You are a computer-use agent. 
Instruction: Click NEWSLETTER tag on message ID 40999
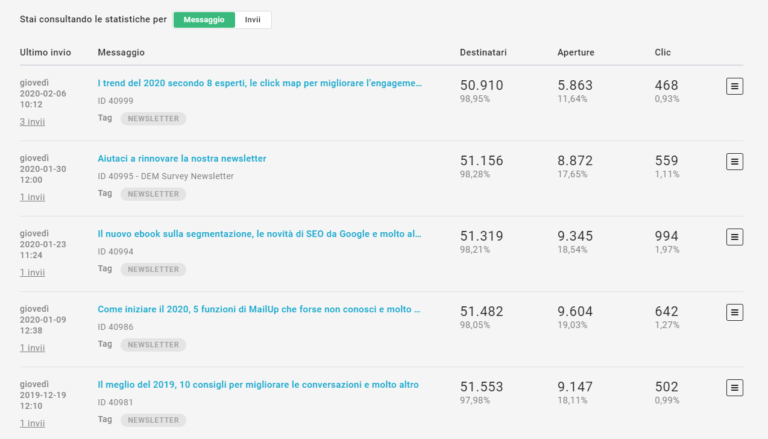click(x=153, y=118)
